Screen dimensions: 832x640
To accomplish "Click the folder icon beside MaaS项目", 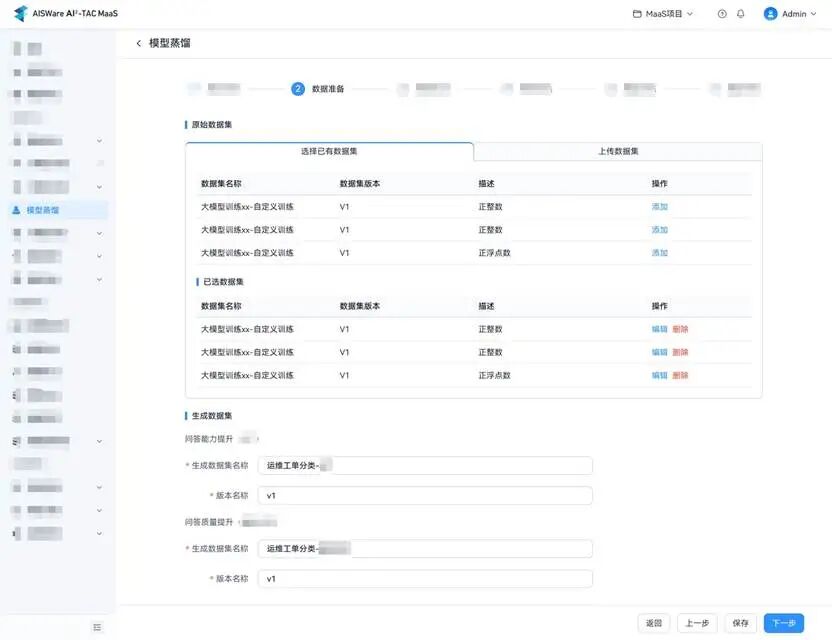I will click(x=637, y=14).
